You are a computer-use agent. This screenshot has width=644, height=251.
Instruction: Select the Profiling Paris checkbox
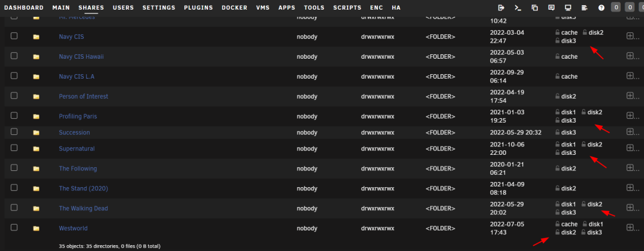(x=14, y=115)
